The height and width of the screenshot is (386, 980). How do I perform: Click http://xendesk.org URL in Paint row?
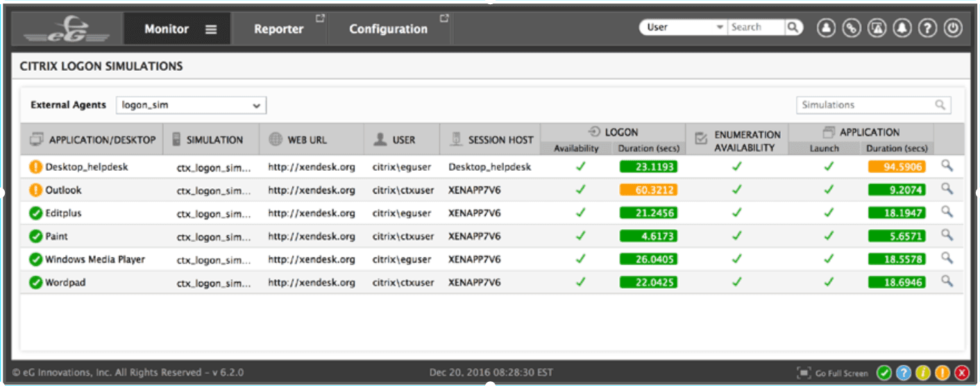tap(312, 236)
